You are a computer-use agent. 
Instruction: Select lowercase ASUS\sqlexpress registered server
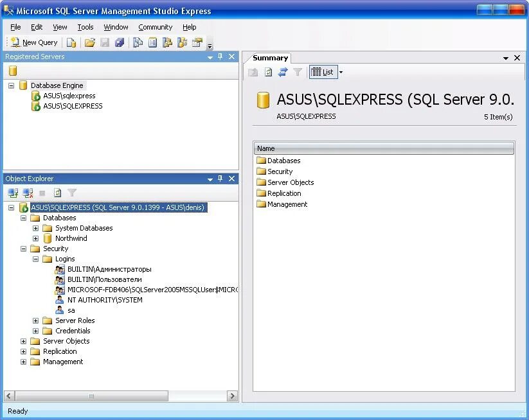69,96
